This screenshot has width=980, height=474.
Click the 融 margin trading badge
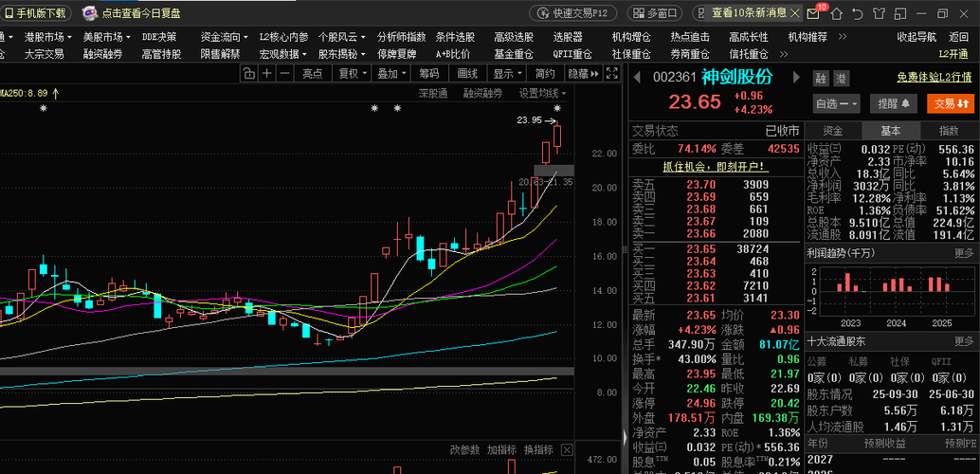pyautogui.click(x=822, y=79)
